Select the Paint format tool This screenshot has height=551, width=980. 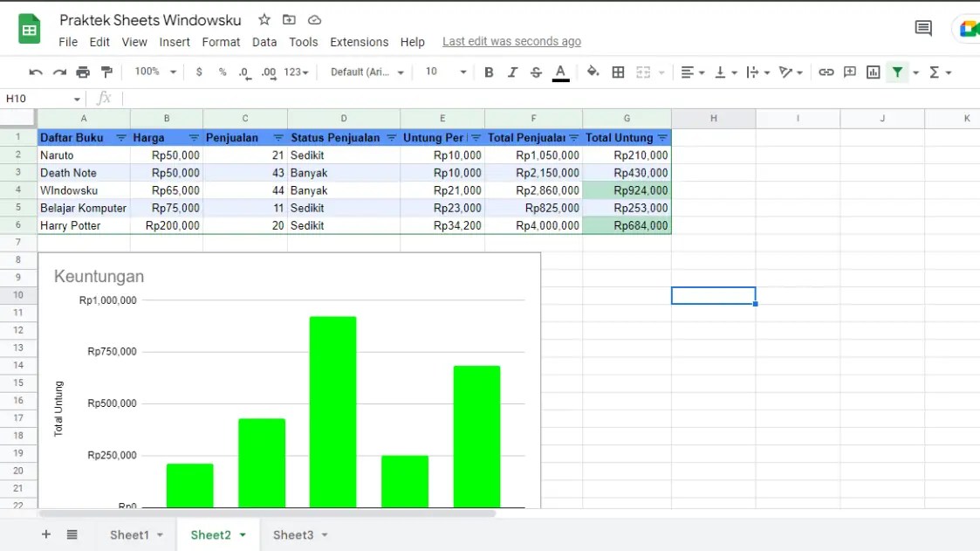tap(106, 72)
